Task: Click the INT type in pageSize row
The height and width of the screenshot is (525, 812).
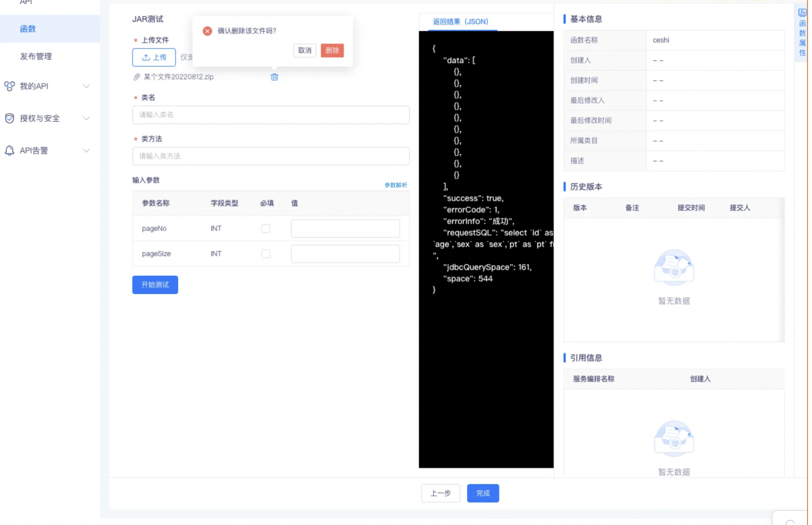Action: (x=216, y=254)
